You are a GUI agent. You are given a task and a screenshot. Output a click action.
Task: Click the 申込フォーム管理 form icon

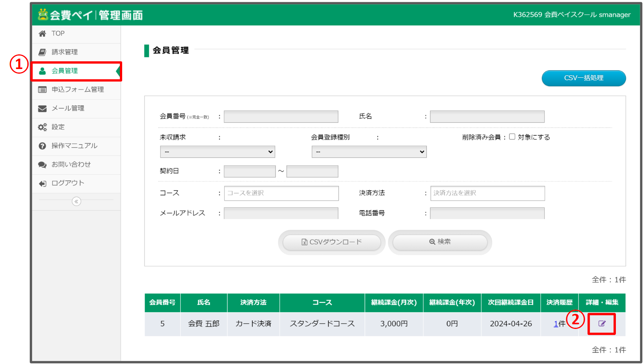tap(42, 89)
